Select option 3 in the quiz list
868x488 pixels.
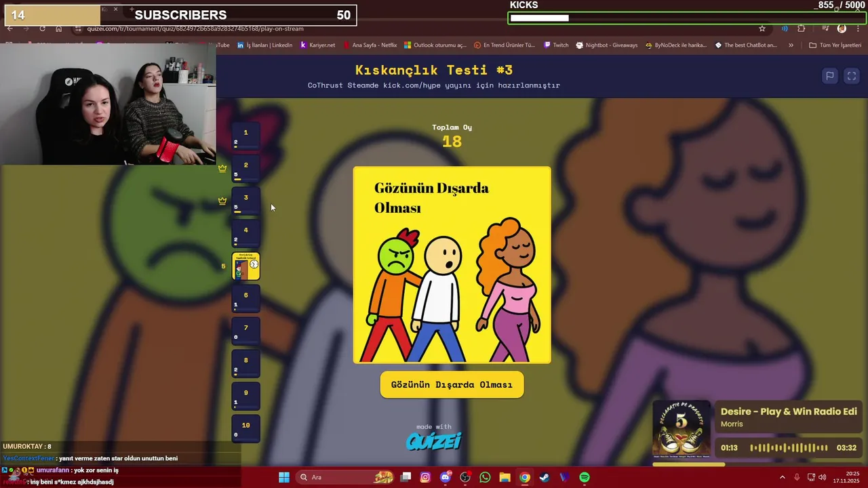(x=245, y=201)
